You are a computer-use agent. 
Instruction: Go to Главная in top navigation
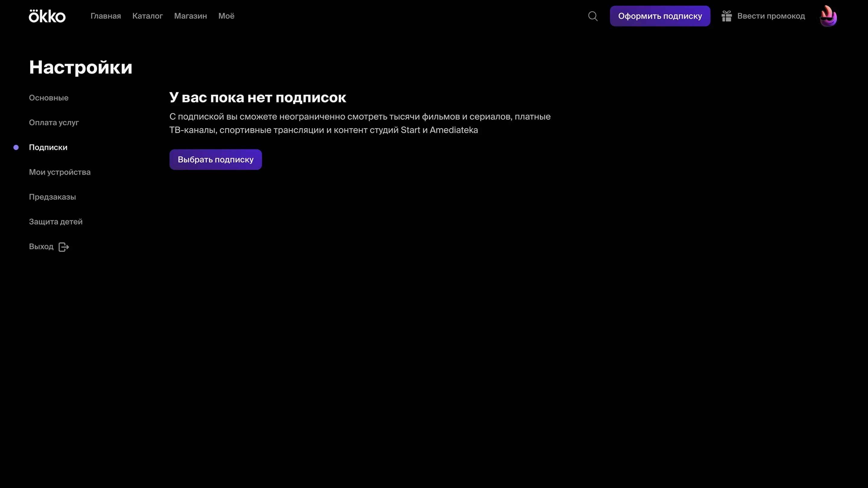pyautogui.click(x=105, y=16)
